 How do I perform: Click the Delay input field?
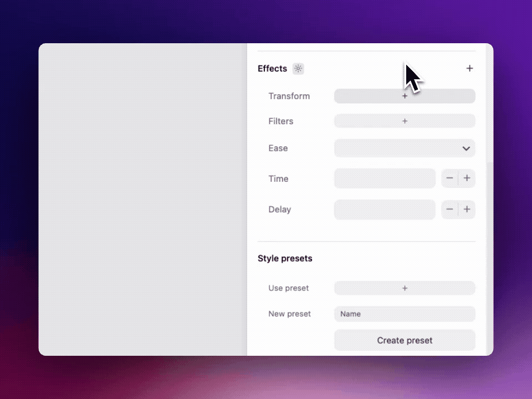tap(385, 209)
